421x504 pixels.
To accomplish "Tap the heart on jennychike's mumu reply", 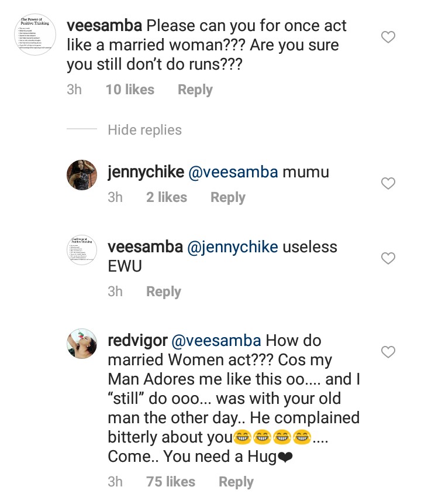I will pos(388,184).
